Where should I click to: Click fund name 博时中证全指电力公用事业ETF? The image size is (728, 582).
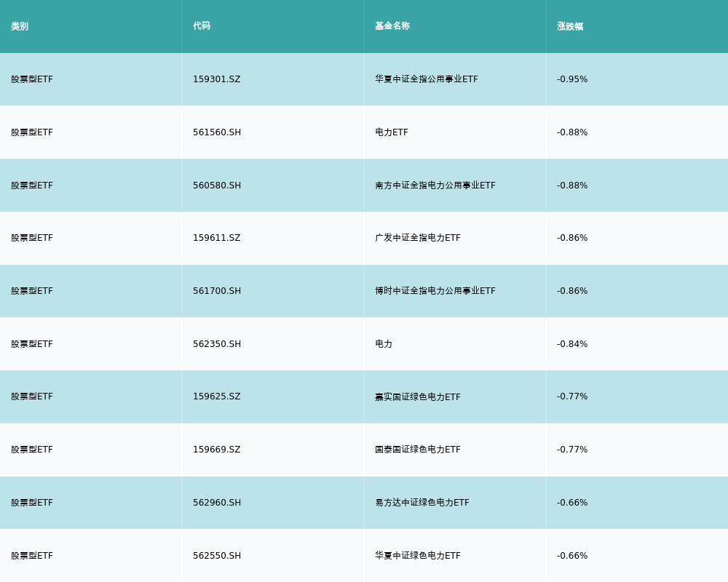[435, 291]
